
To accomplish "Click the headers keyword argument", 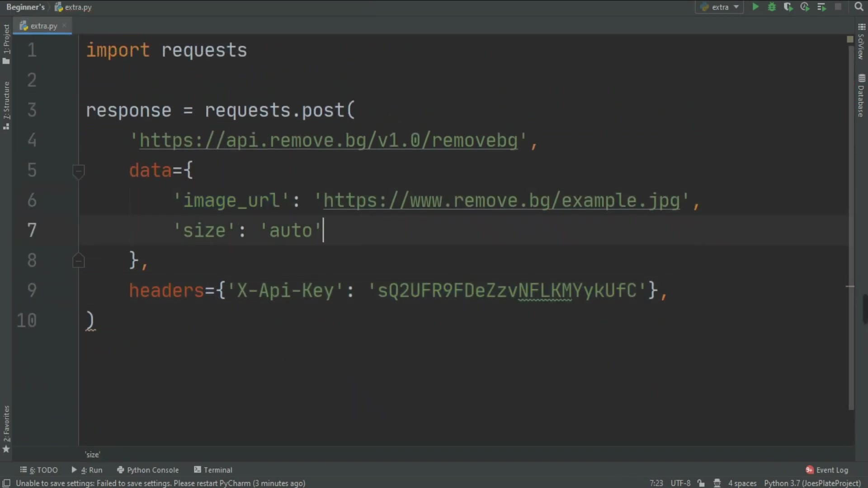I will pyautogui.click(x=166, y=291).
